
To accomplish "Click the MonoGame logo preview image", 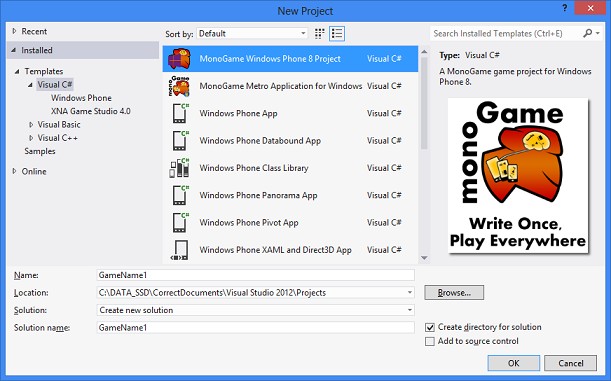I will [x=518, y=175].
